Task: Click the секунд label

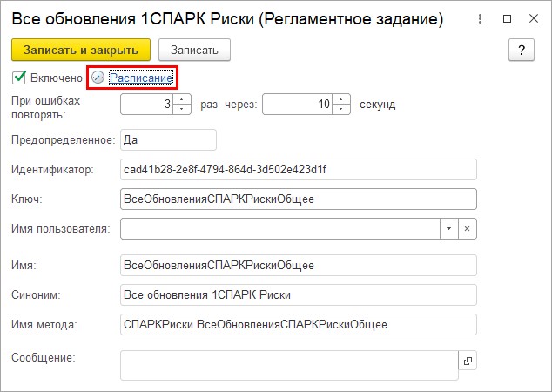Action: (x=377, y=105)
